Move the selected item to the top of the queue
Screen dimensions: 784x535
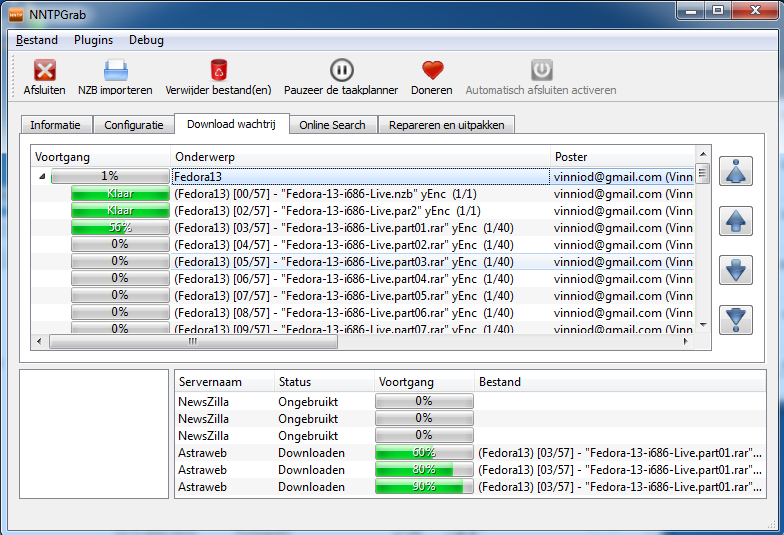(x=735, y=172)
